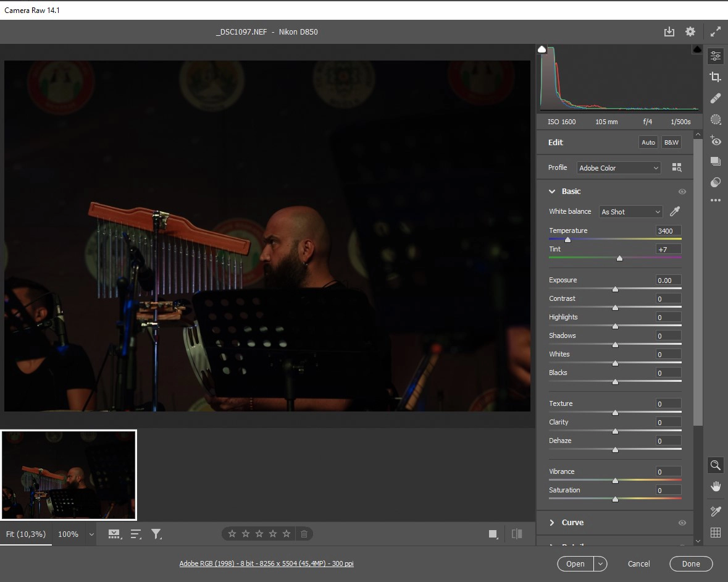This screenshot has height=582, width=728.
Task: Click the Done button
Action: (691, 563)
